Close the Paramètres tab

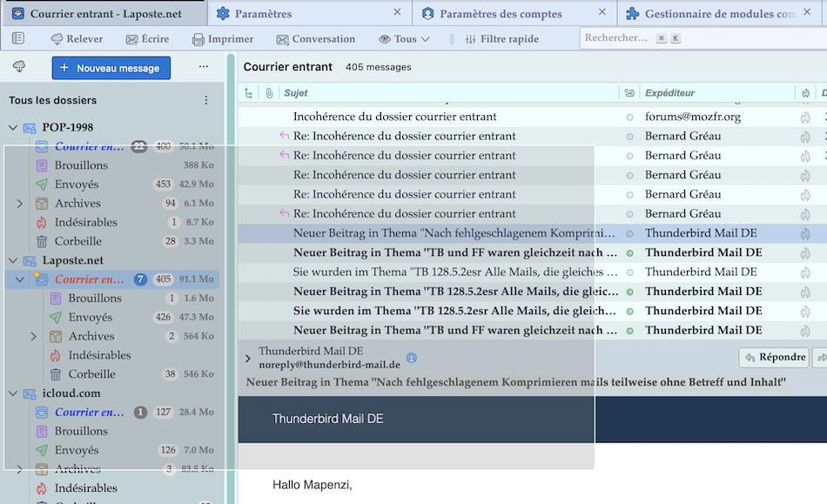pyautogui.click(x=397, y=11)
